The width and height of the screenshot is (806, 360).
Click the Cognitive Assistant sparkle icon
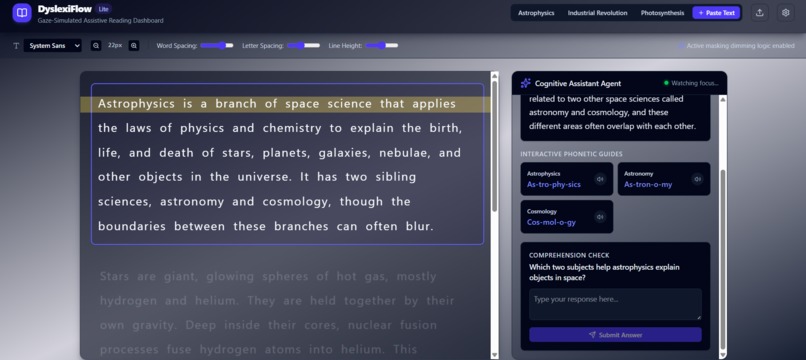pos(525,83)
